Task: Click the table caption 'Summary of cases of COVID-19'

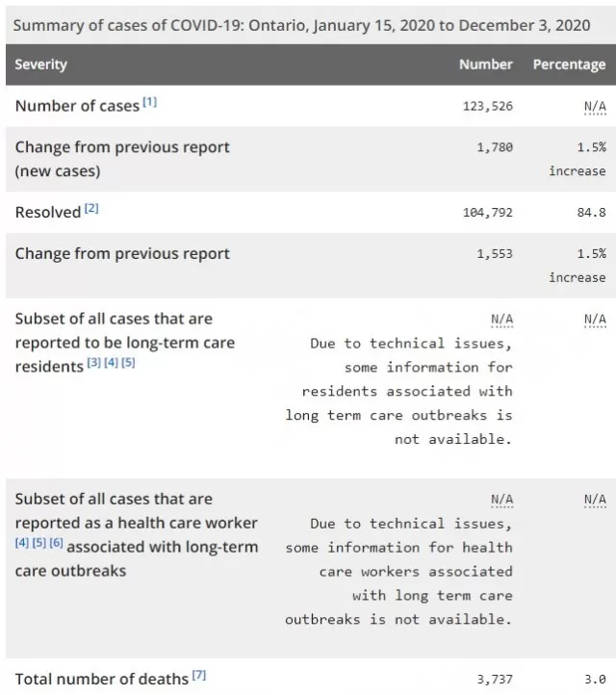Action: 127,25
